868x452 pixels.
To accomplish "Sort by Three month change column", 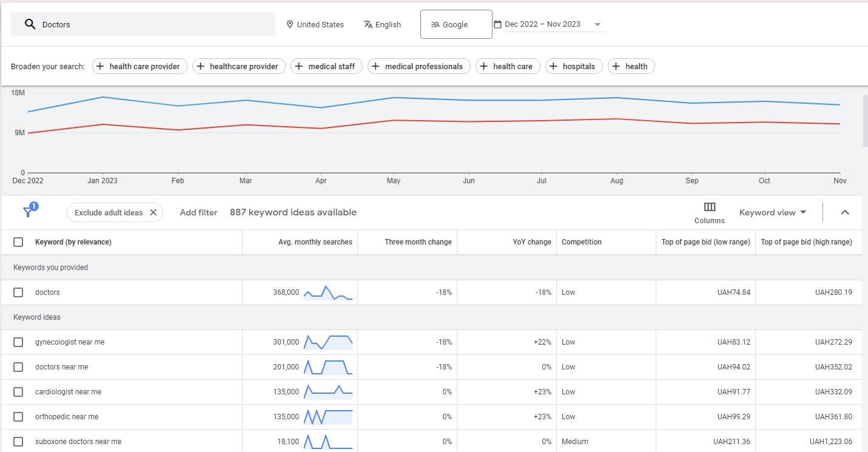I will 418,242.
